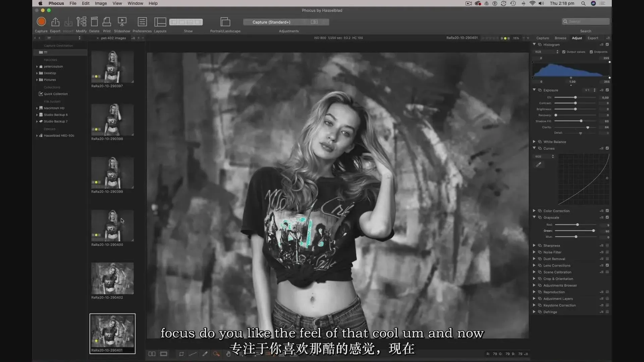Click the Quick Collection icon in sidebar
The image size is (644, 362).
41,94
